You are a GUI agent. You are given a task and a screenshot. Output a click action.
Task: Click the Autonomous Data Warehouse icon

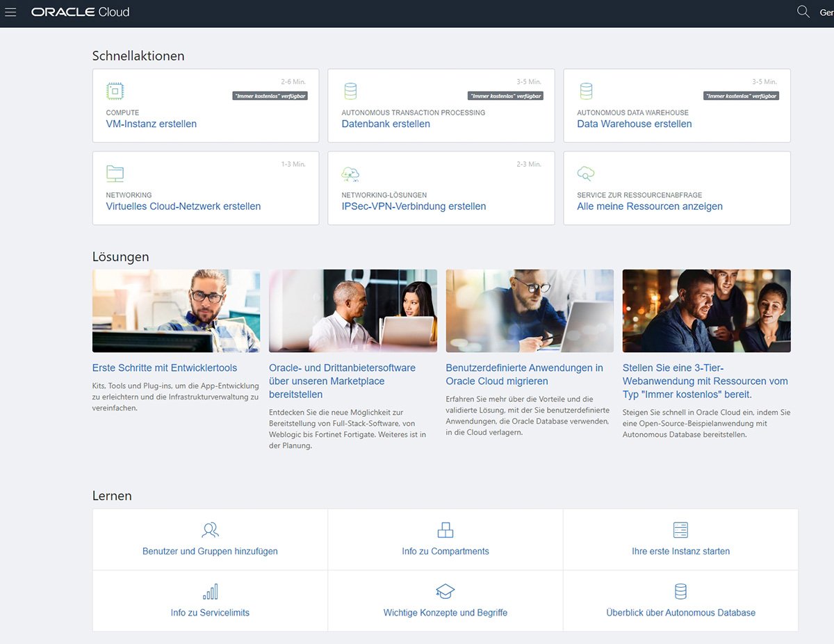(585, 90)
